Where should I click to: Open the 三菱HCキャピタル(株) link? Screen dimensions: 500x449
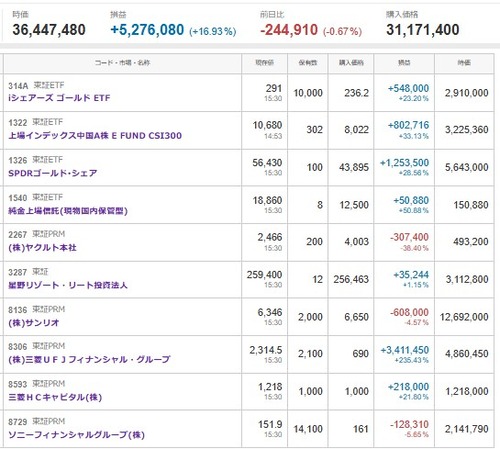pyautogui.click(x=55, y=397)
